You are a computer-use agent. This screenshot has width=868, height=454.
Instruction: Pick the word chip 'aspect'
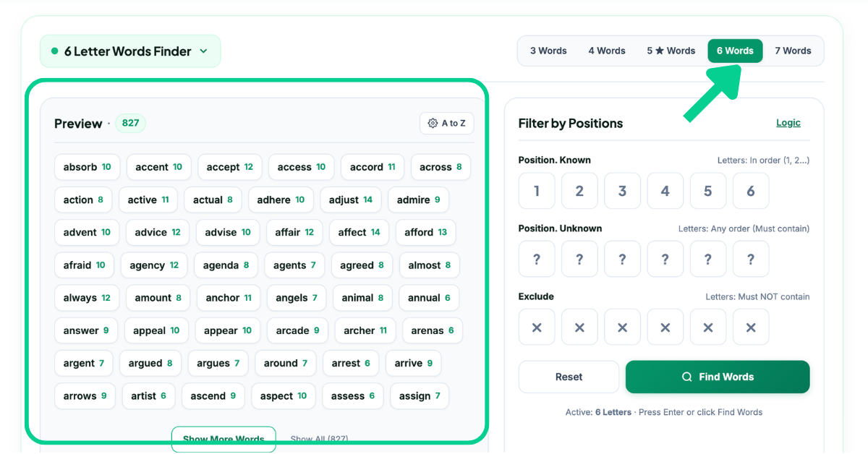284,395
